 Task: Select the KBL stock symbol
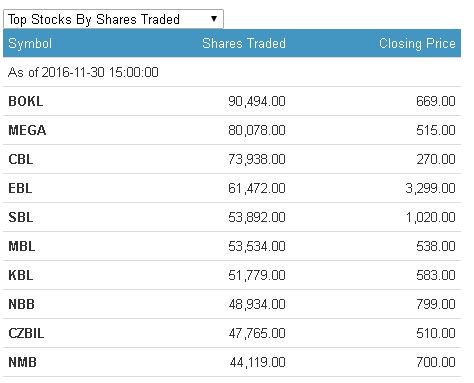point(21,275)
